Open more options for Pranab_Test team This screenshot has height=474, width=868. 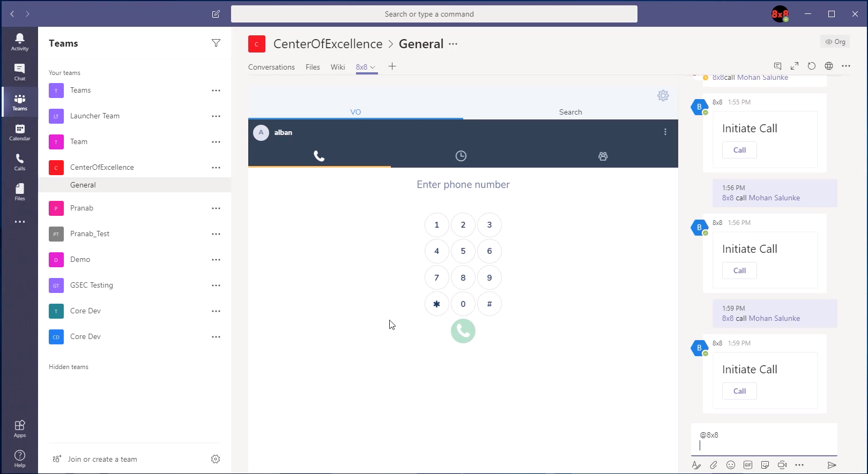(216, 234)
